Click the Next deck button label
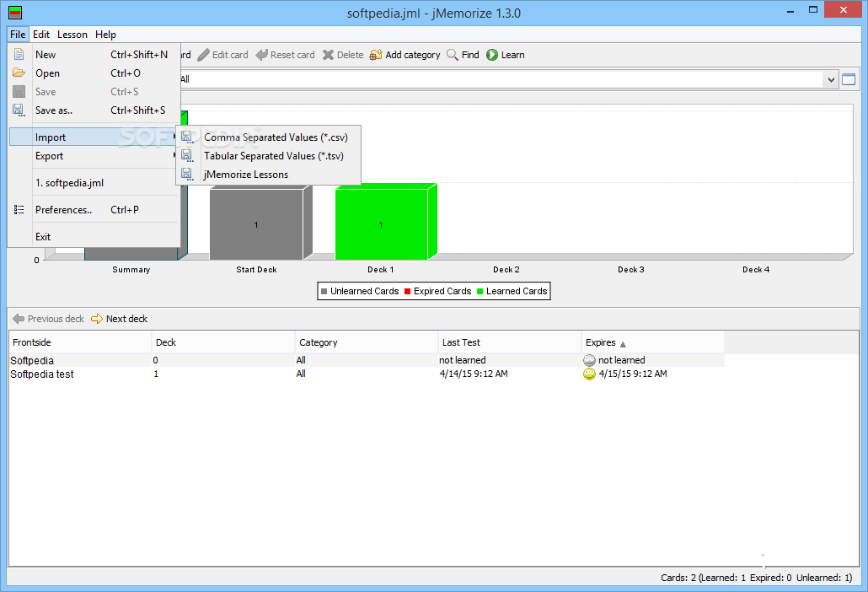This screenshot has width=868, height=592. pos(126,319)
